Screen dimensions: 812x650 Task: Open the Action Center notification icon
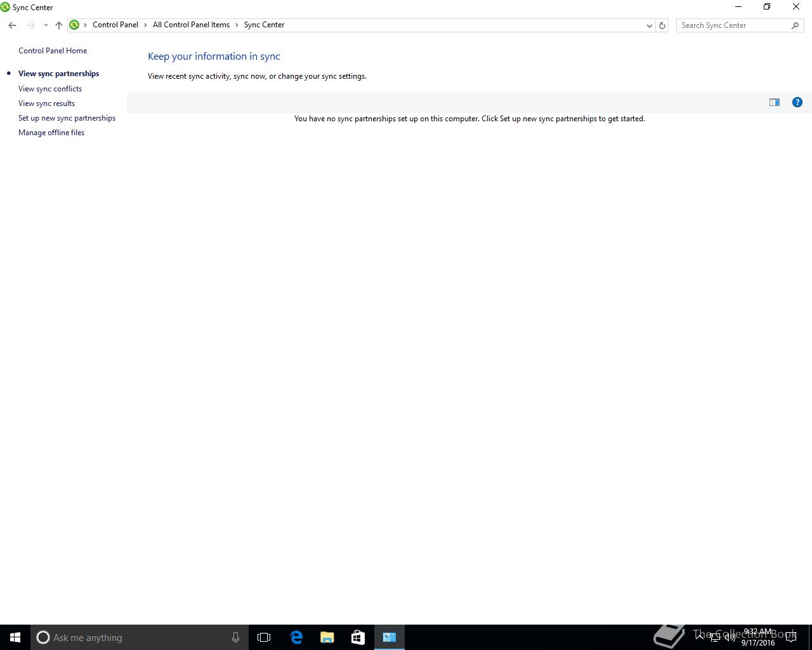(791, 637)
